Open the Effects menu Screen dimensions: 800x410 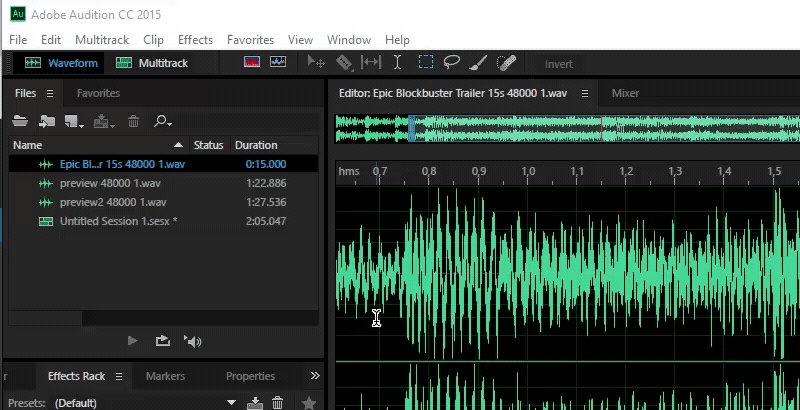[x=195, y=40]
